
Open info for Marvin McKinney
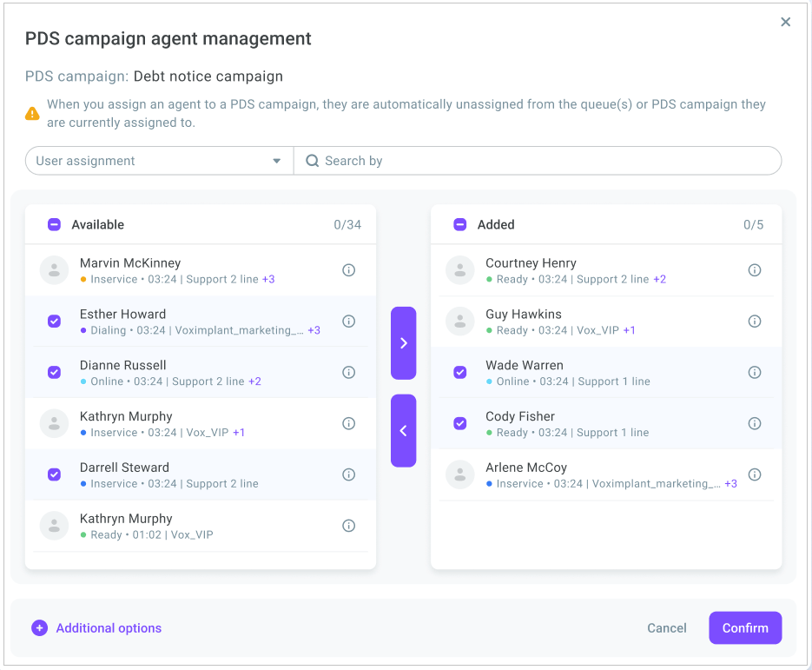(x=348, y=270)
